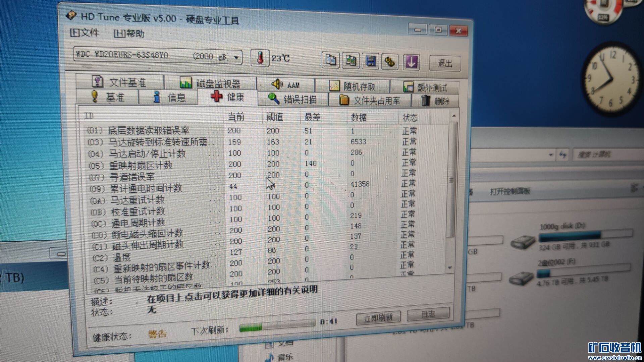Switch to the 额外测试 tab
644x362 pixels.
[x=425, y=87]
